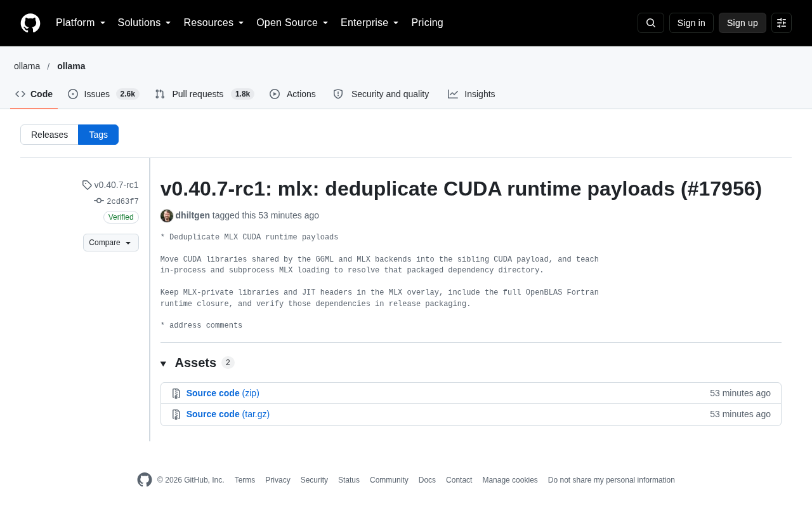
Task: Expand the Solutions menu
Action: coord(145,23)
